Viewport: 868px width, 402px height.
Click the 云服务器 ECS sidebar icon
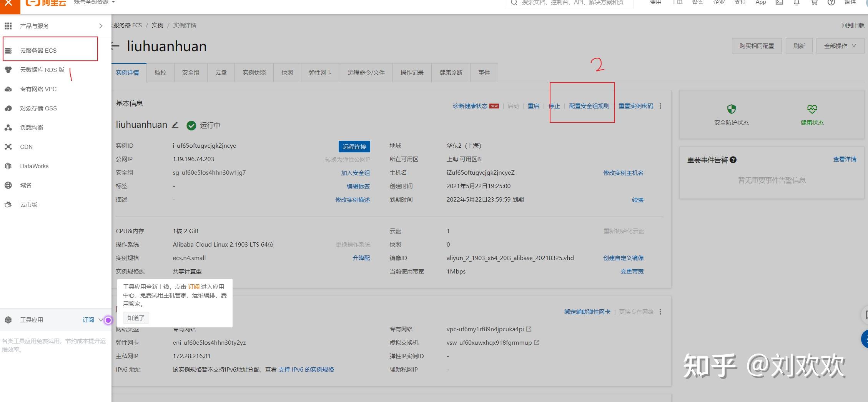(x=8, y=51)
